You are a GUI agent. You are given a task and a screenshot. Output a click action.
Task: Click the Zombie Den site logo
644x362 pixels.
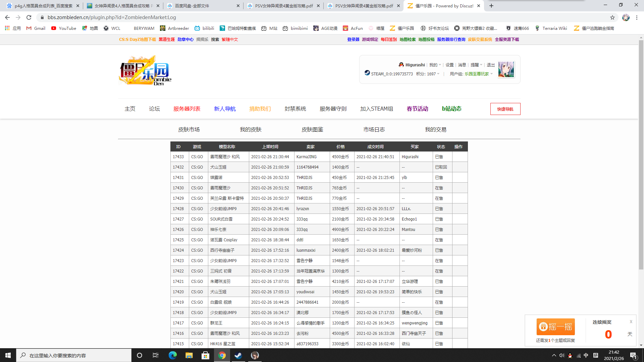145,71
